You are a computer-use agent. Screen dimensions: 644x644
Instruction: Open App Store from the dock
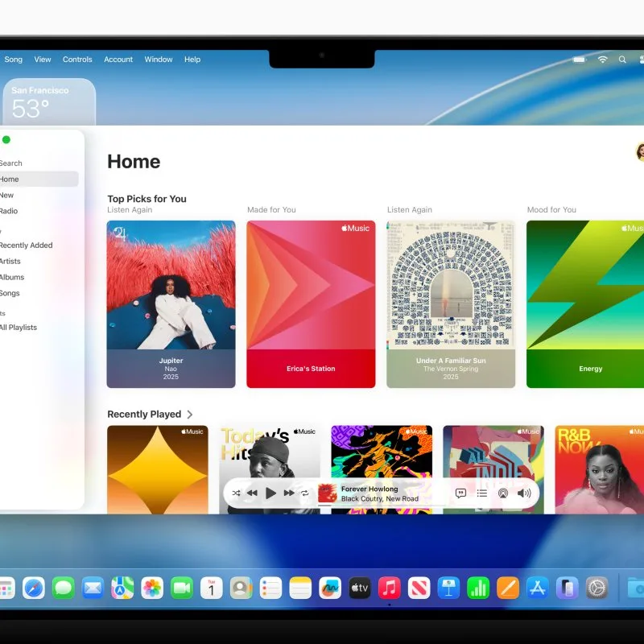pos(538,588)
